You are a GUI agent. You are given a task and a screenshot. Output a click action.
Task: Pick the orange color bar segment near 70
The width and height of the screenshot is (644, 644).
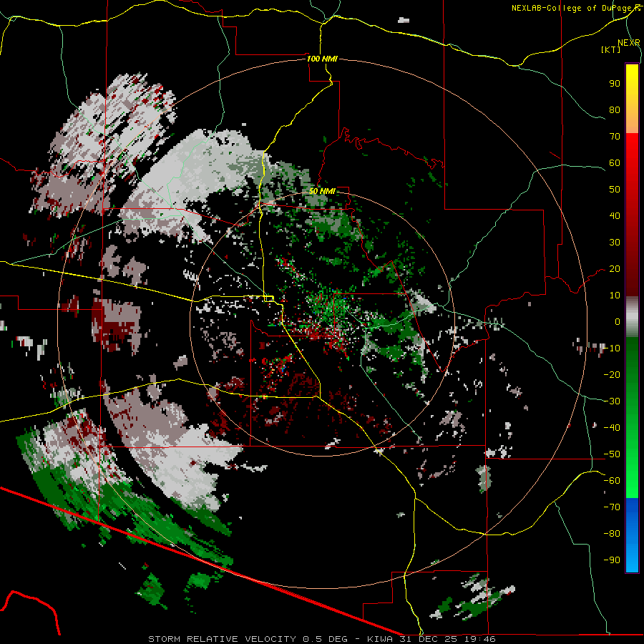[632, 121]
